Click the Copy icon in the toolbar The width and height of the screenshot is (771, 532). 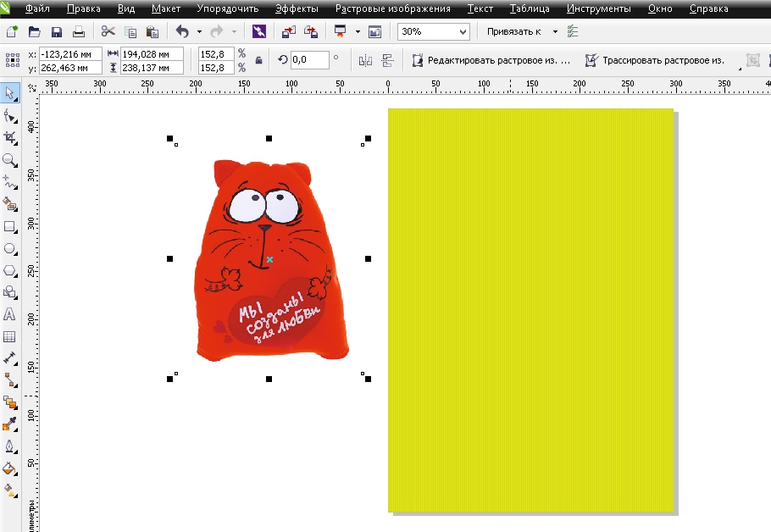(x=130, y=32)
